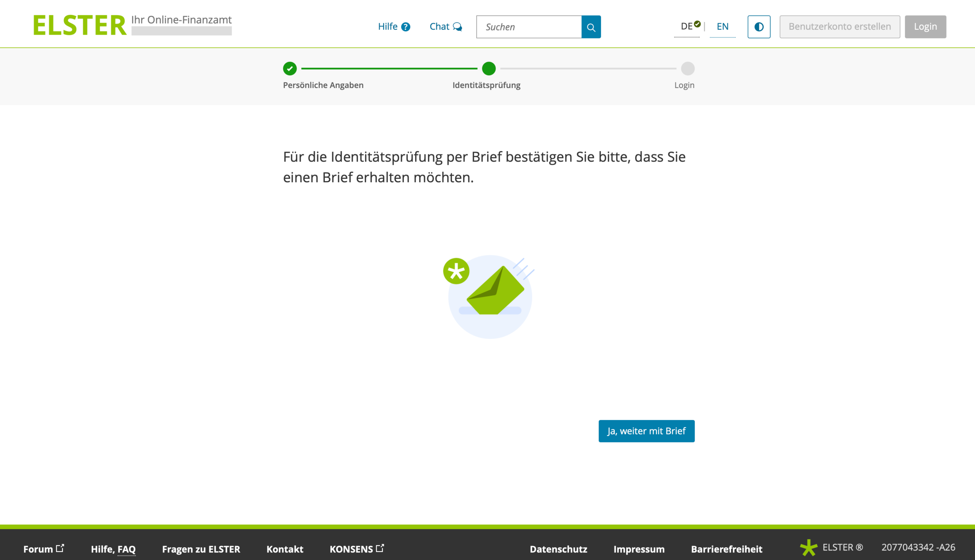The width and height of the screenshot is (975, 560).
Task: Click the Login button in header
Action: pos(925,27)
